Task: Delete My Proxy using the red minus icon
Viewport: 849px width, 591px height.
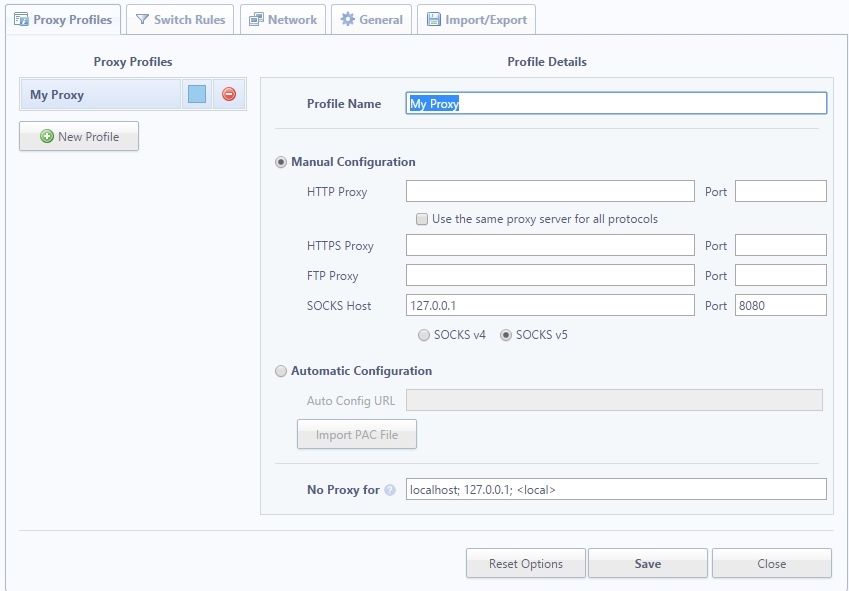Action: [229, 93]
